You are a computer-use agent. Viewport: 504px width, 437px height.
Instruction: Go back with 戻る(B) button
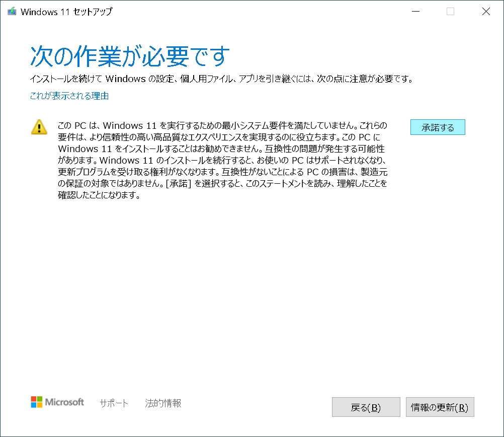click(x=366, y=407)
